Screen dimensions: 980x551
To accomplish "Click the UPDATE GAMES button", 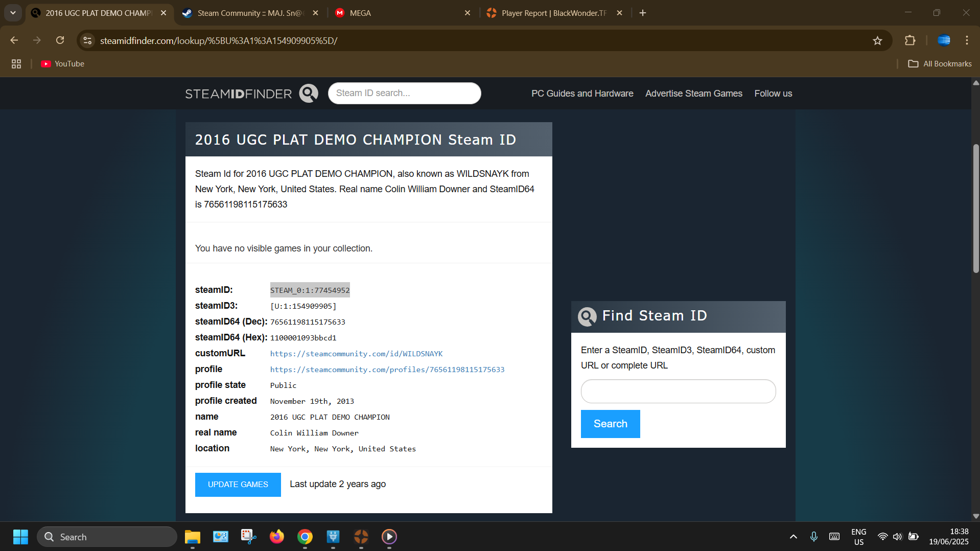I will point(238,485).
